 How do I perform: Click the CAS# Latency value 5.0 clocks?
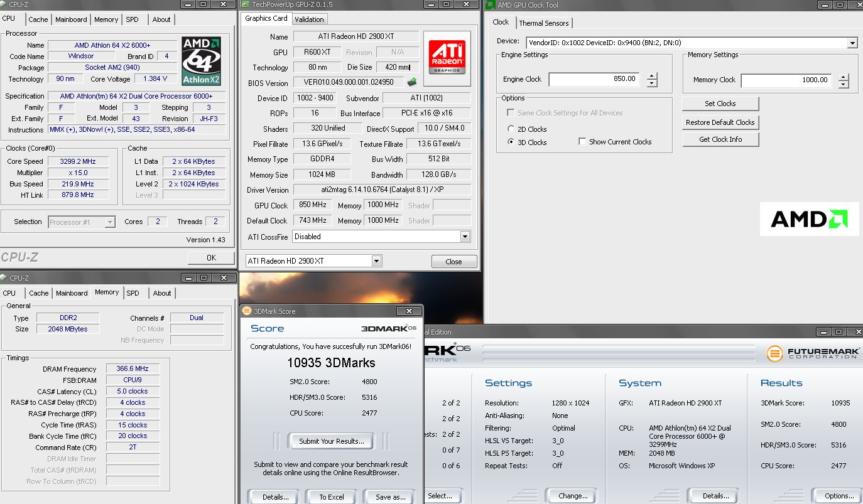(132, 391)
